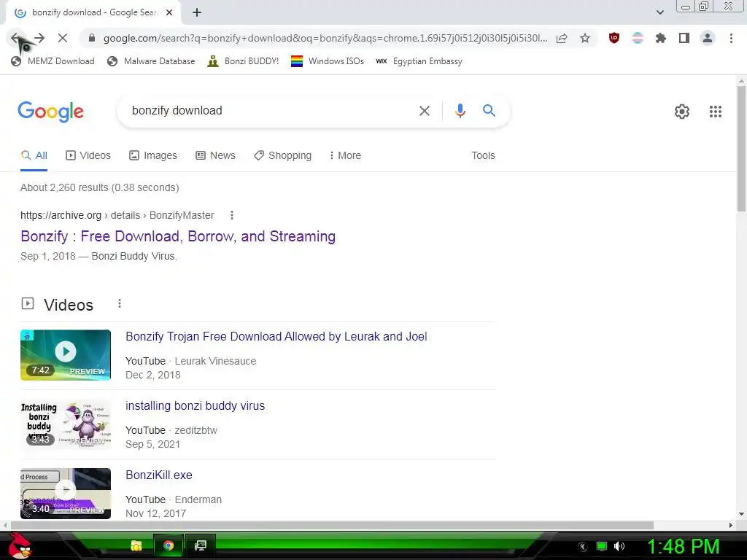Play the Bonzify Trojan video thumbnail preview
The height and width of the screenshot is (560, 747).
pyautogui.click(x=66, y=355)
